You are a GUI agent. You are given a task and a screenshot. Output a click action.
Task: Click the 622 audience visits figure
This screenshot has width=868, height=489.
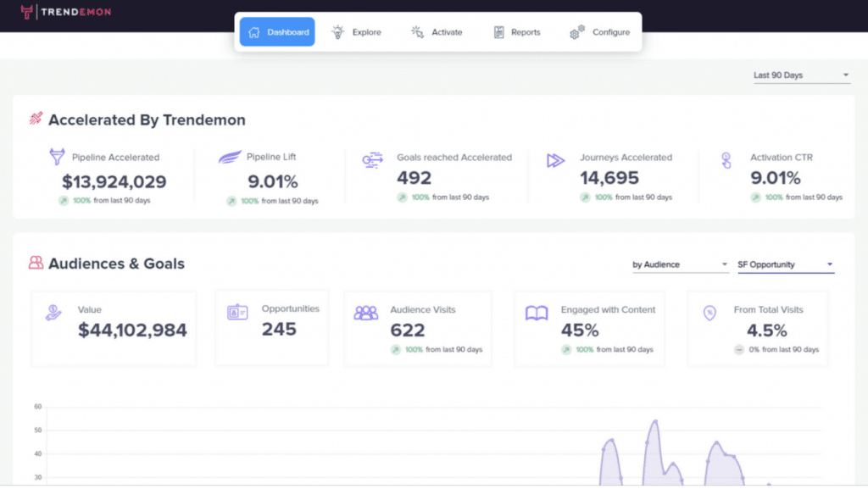408,331
